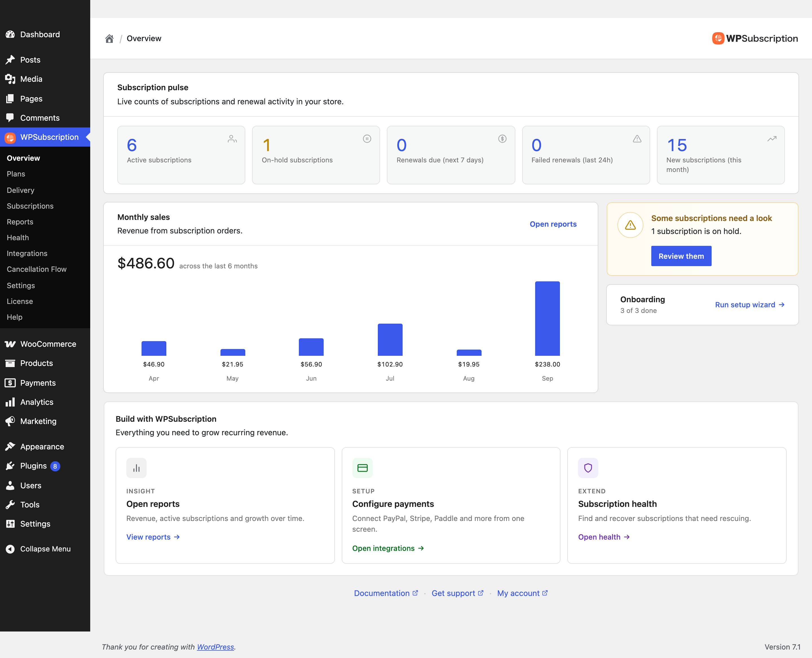Image resolution: width=812 pixels, height=658 pixels.
Task: Click the Open integrations link
Action: coord(388,548)
